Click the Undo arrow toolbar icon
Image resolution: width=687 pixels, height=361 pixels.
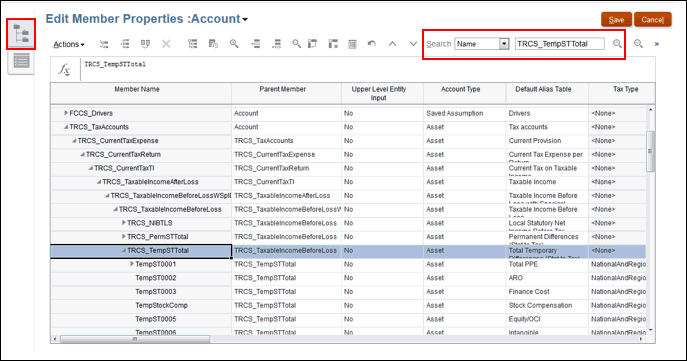click(x=372, y=44)
